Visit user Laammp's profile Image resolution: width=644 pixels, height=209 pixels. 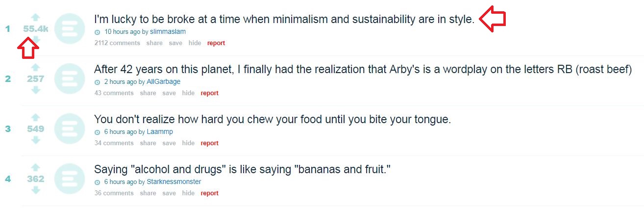click(160, 131)
